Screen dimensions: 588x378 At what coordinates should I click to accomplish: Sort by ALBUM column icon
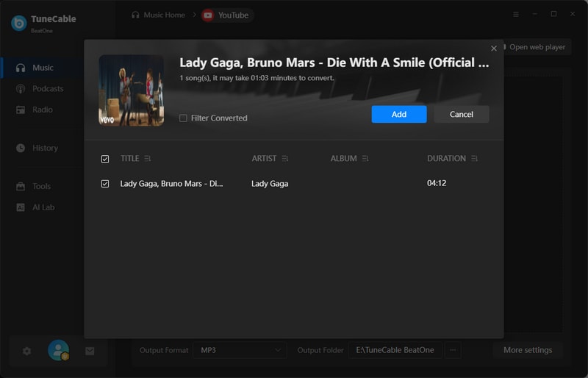coord(365,159)
